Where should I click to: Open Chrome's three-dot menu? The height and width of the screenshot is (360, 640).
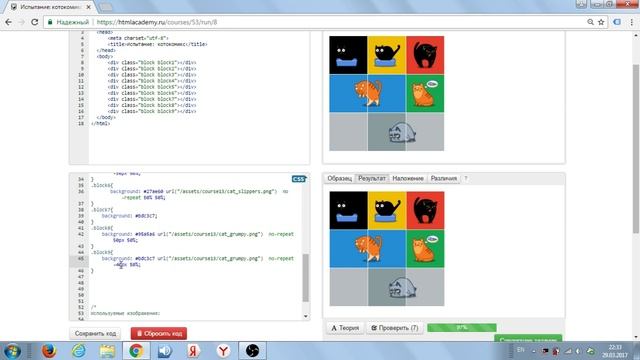point(631,22)
